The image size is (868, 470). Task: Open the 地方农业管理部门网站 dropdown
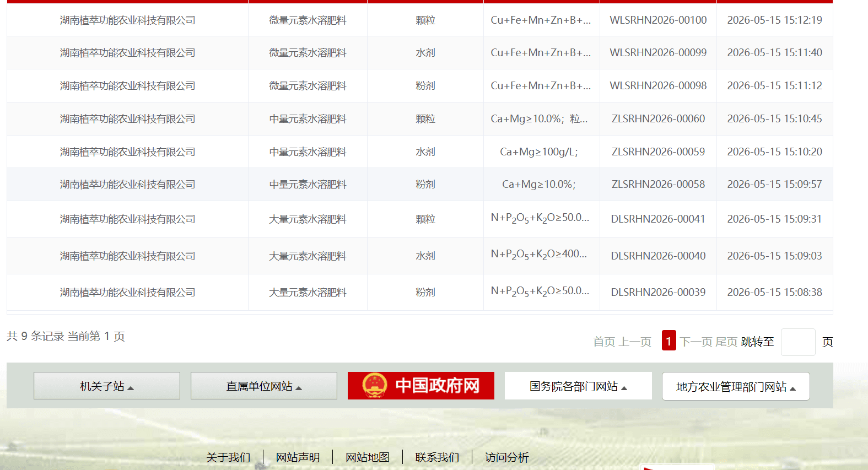pos(736,386)
